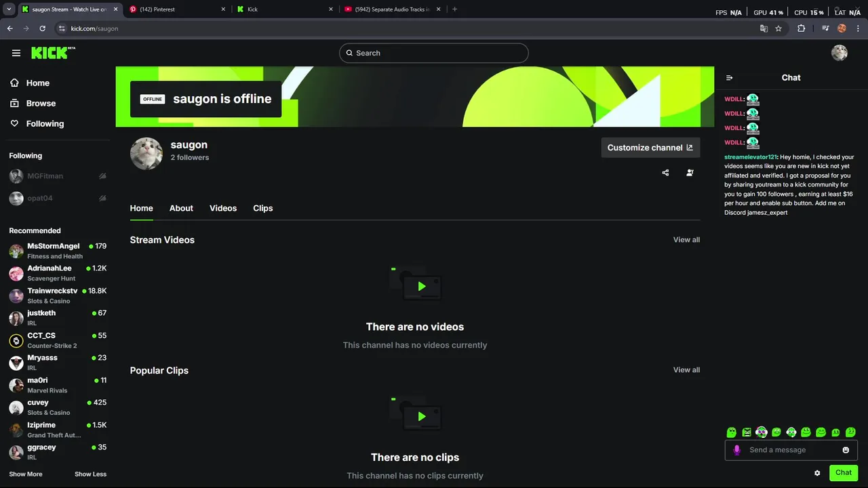Toggle opat04 notification mute icon
The width and height of the screenshot is (868, 488).
coord(102,199)
